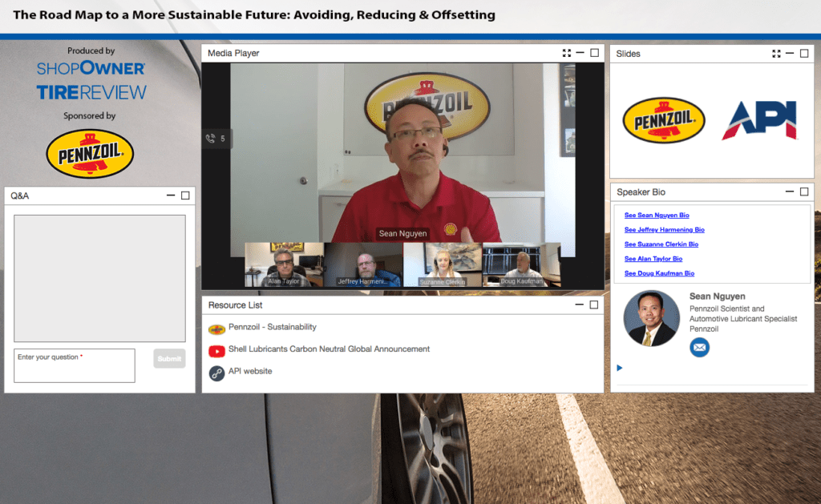The height and width of the screenshot is (504, 821).
Task: Select Jeffrey Harmening video thumbnail
Action: click(x=363, y=264)
